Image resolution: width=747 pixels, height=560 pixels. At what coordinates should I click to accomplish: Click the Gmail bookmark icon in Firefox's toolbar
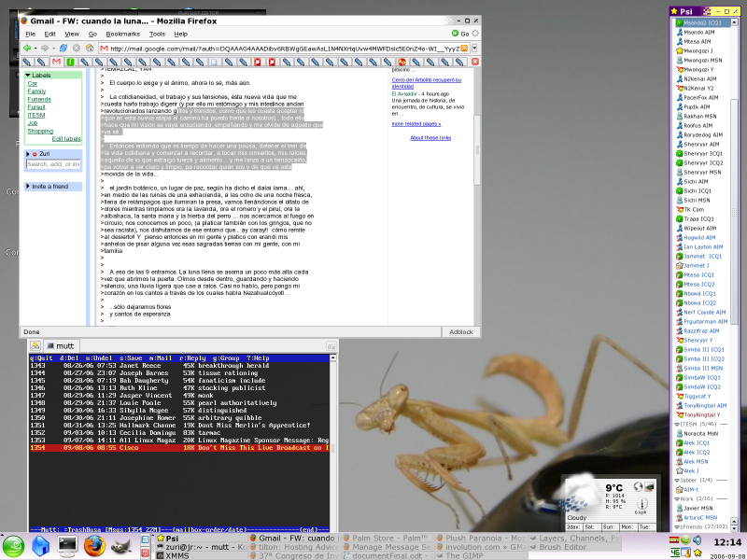55,61
